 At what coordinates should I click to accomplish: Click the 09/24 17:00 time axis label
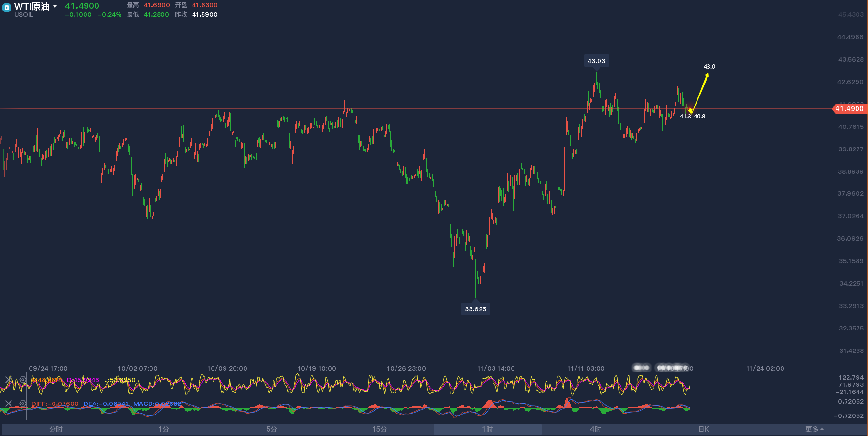tap(48, 369)
